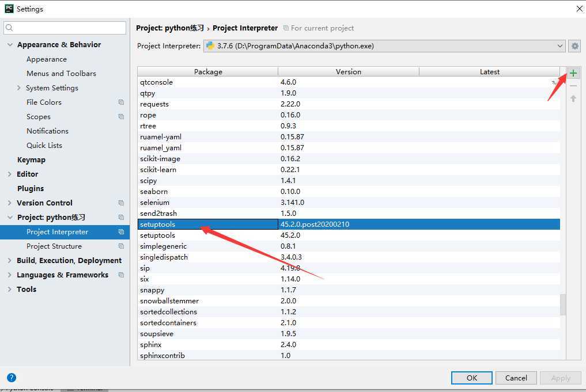Click the Version column header

click(x=348, y=72)
